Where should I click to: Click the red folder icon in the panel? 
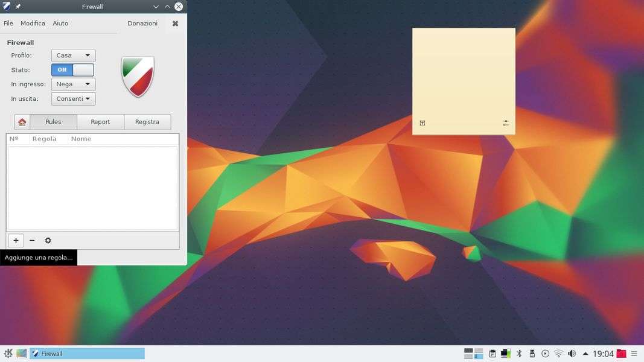tap(622, 354)
